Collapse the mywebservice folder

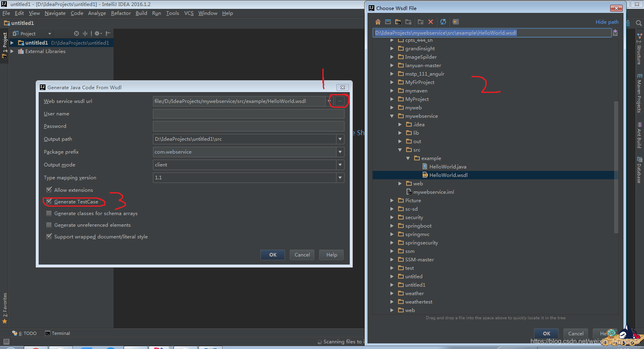click(392, 116)
